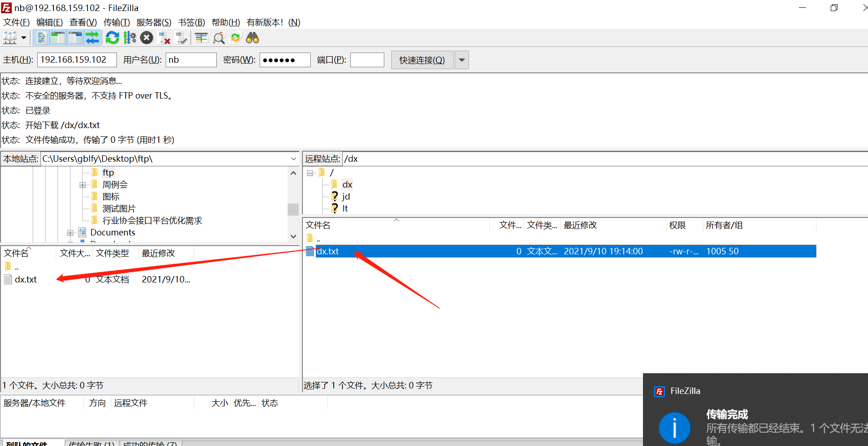Click the 主机 host input field
Image resolution: width=868 pixels, height=446 pixels.
77,60
